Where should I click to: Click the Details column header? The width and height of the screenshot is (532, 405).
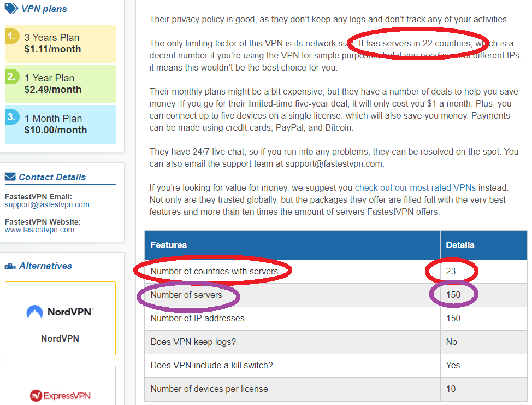tap(460, 245)
